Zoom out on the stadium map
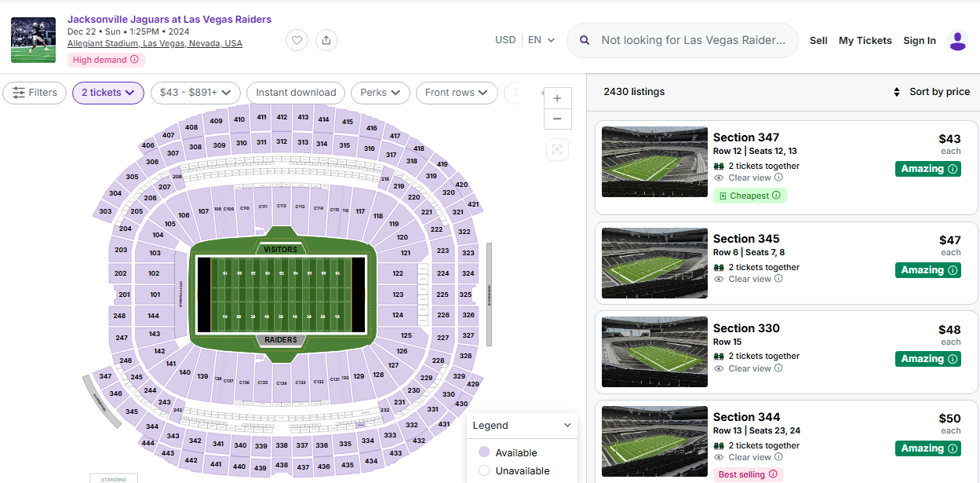 click(557, 119)
